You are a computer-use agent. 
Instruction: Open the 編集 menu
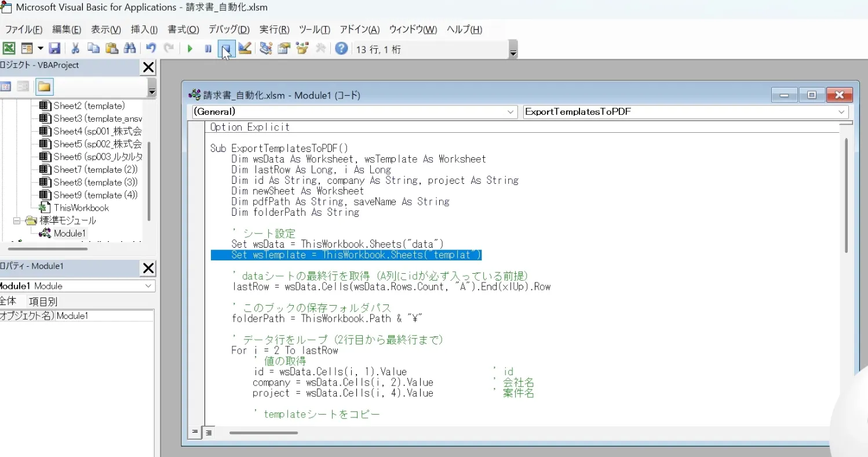pyautogui.click(x=67, y=30)
